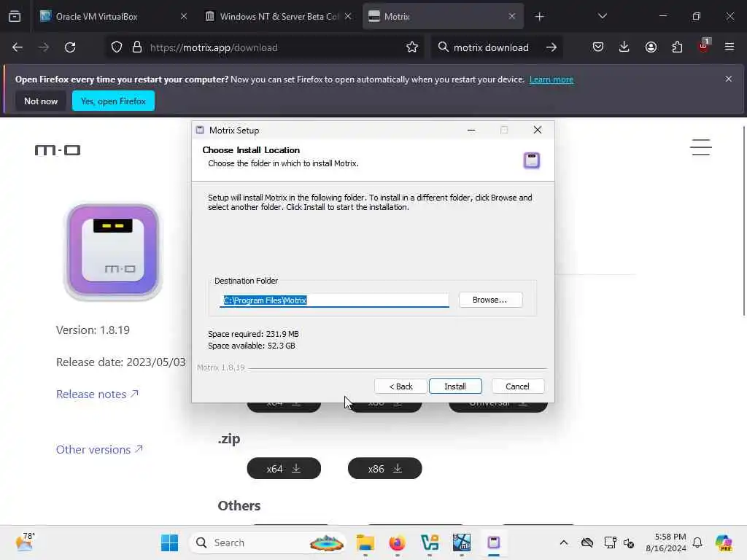Open Browse... for destination folder

point(490,300)
